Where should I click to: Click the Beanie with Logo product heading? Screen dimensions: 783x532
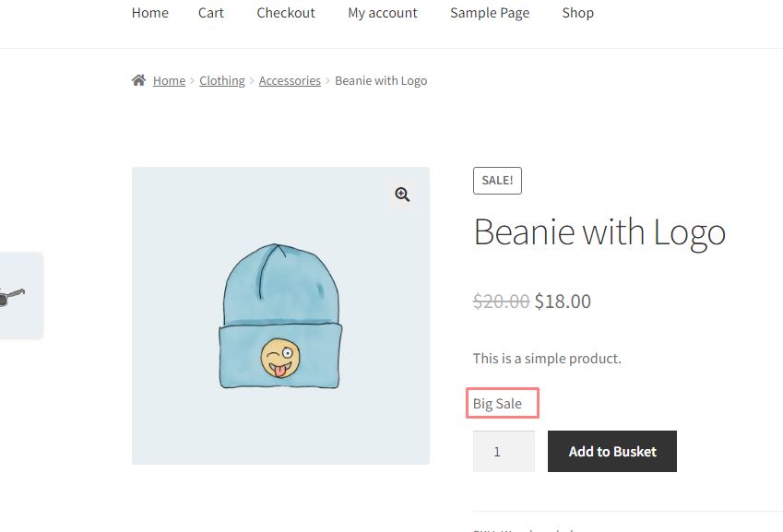click(x=599, y=232)
